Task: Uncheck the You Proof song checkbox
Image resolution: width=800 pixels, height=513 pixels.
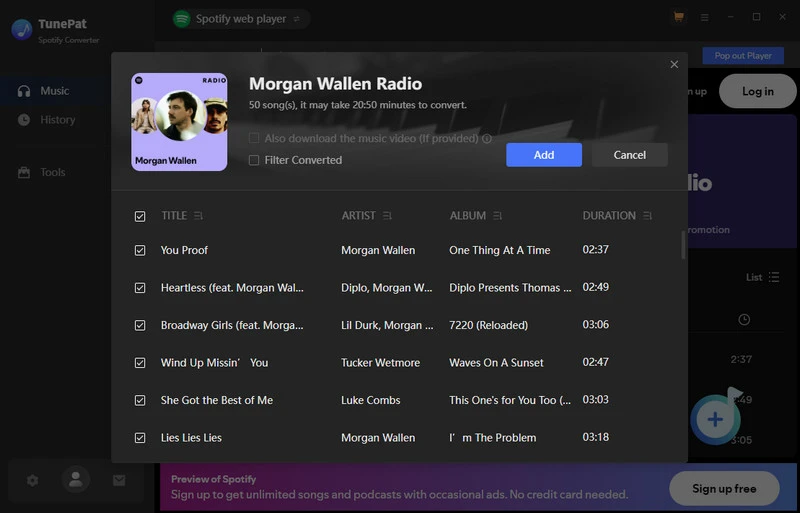Action: (x=140, y=251)
